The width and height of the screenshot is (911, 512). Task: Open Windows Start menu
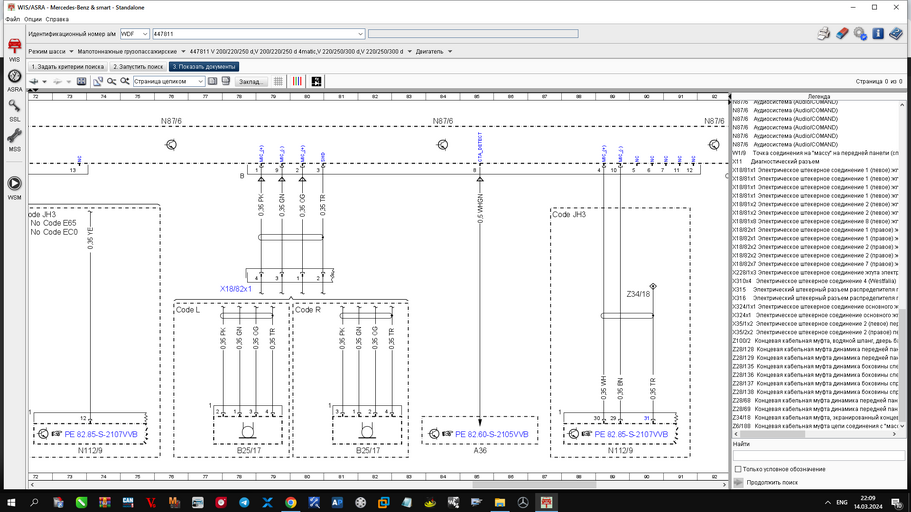coord(11,502)
